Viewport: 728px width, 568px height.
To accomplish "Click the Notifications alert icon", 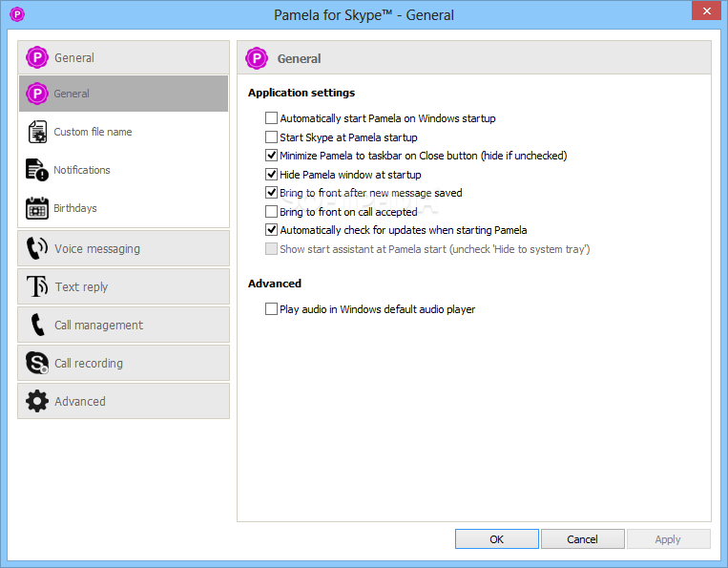I will click(x=37, y=170).
